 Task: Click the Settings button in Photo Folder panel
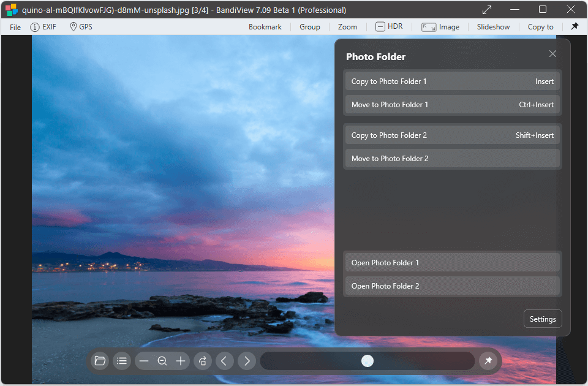(x=543, y=319)
